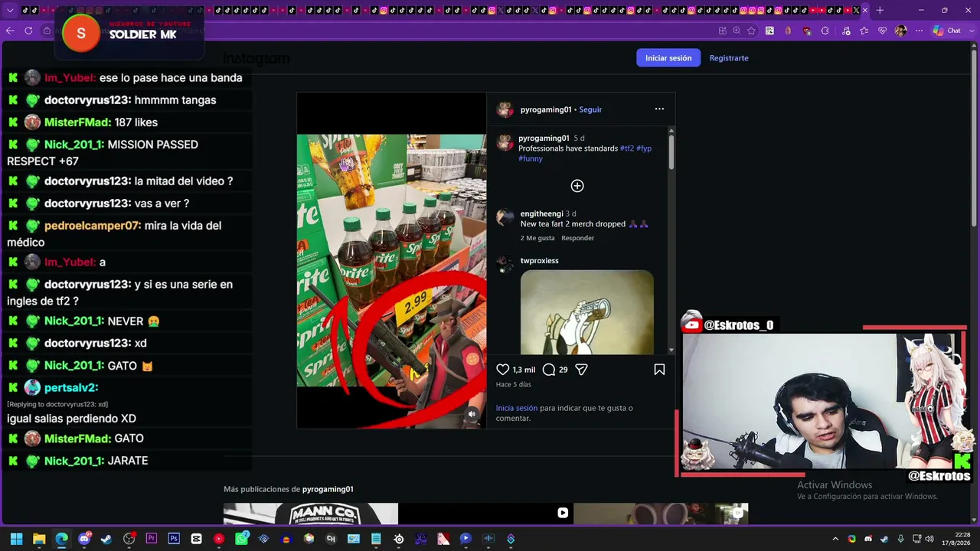The height and width of the screenshot is (551, 980).
Task: Follow pyrogaming01 via Seguir link
Action: coord(590,109)
